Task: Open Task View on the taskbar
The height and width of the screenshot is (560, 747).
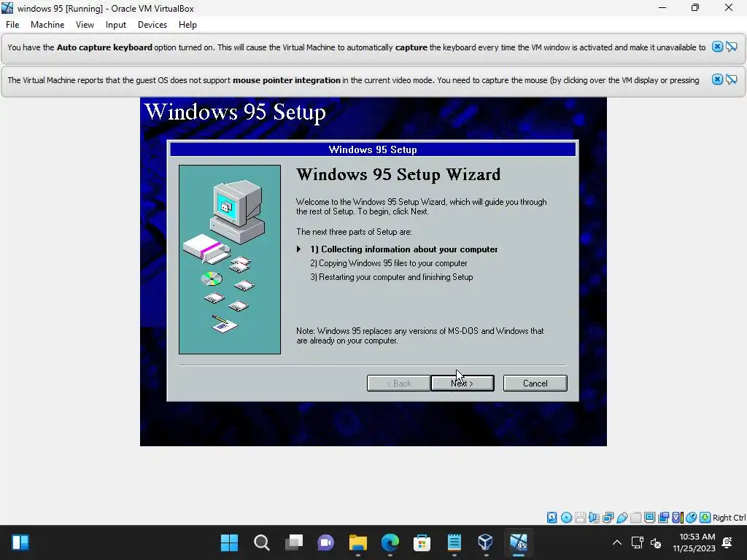Action: tap(293, 542)
